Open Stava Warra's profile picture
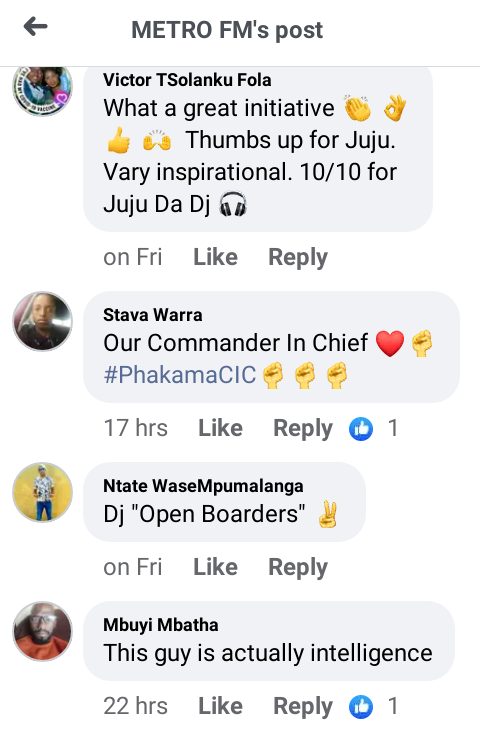This screenshot has width=480, height=731. [x=42, y=321]
